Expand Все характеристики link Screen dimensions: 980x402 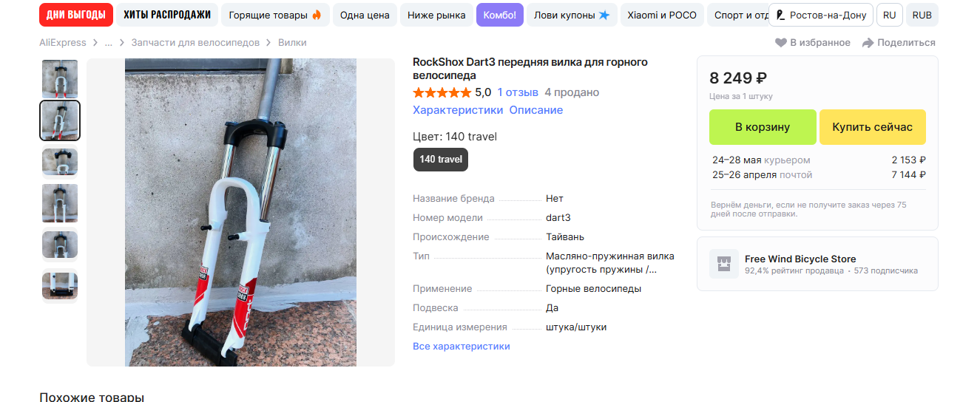click(462, 346)
